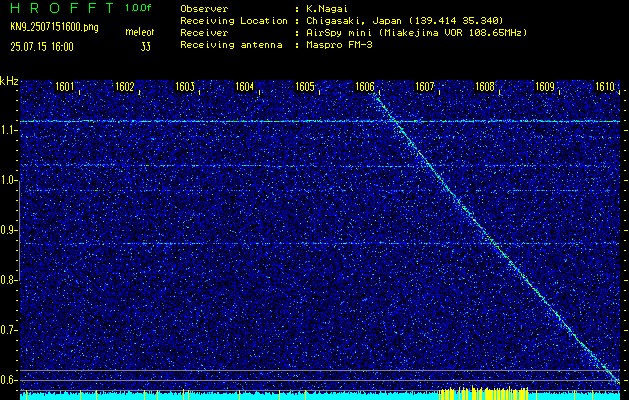The image size is (629, 400).
Task: Click the HROFFT program title
Action: pos(63,8)
